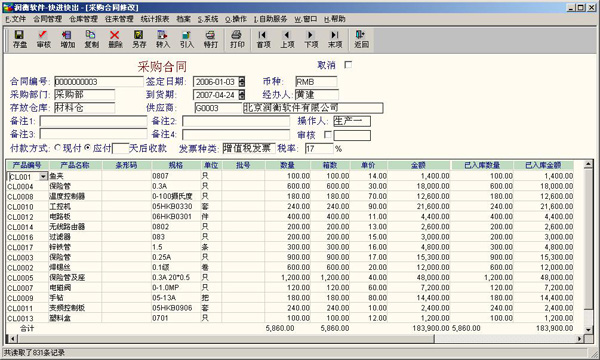The image size is (600, 360).
Task: Go to last record with 末项
Action: 335,39
